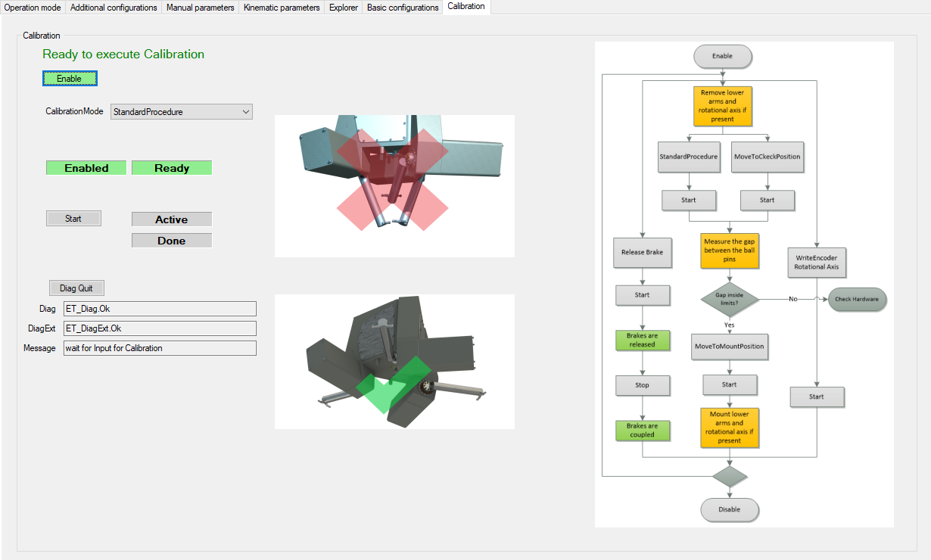The image size is (931, 560).
Task: Click the Diag text field
Action: 160,309
